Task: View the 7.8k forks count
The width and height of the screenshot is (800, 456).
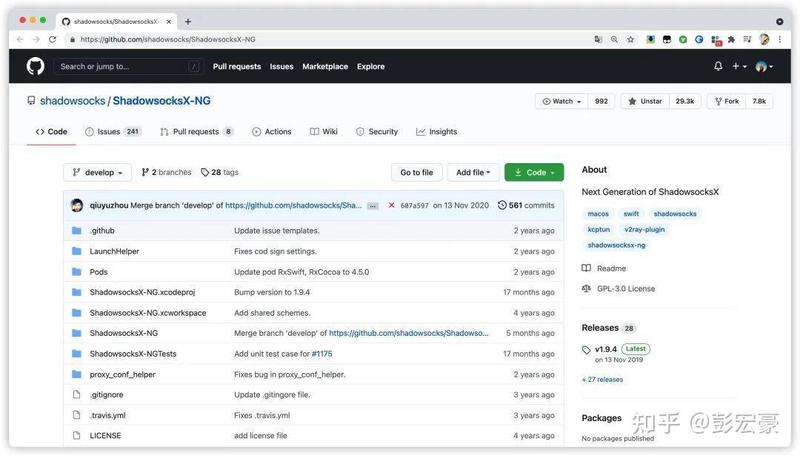Action: (x=759, y=102)
